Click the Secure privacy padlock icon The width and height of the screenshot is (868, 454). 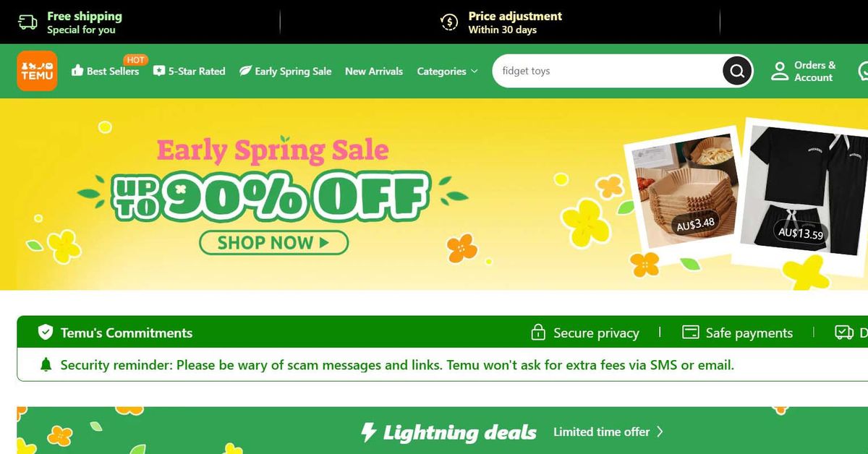coord(538,333)
